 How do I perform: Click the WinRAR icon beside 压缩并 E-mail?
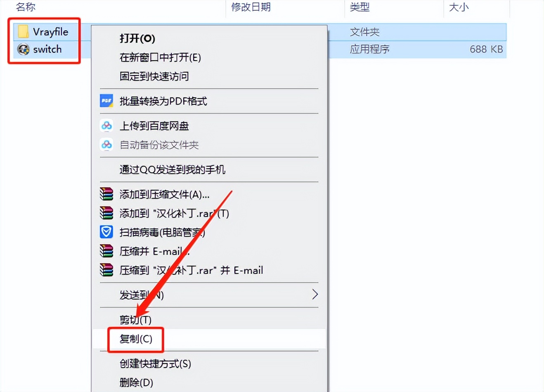tap(106, 251)
